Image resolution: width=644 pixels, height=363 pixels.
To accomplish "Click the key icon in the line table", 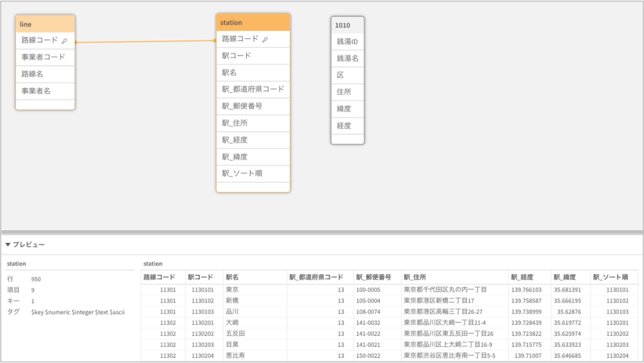I will 64,41.
